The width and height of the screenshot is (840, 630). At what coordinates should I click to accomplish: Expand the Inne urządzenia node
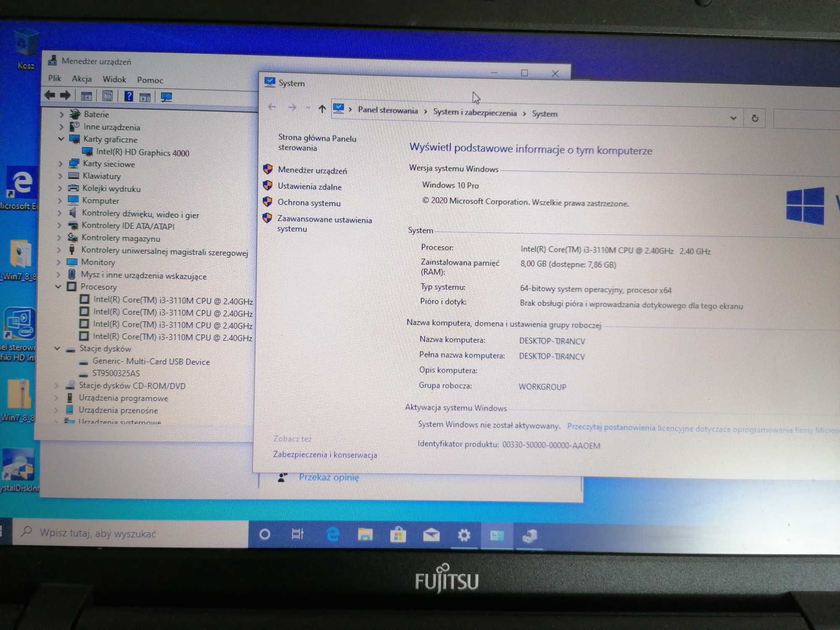[x=61, y=126]
